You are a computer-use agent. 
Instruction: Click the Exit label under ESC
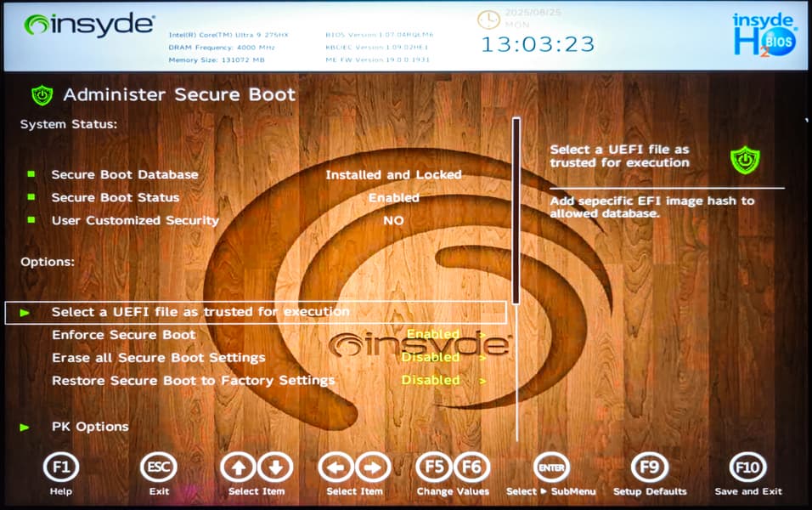159,491
